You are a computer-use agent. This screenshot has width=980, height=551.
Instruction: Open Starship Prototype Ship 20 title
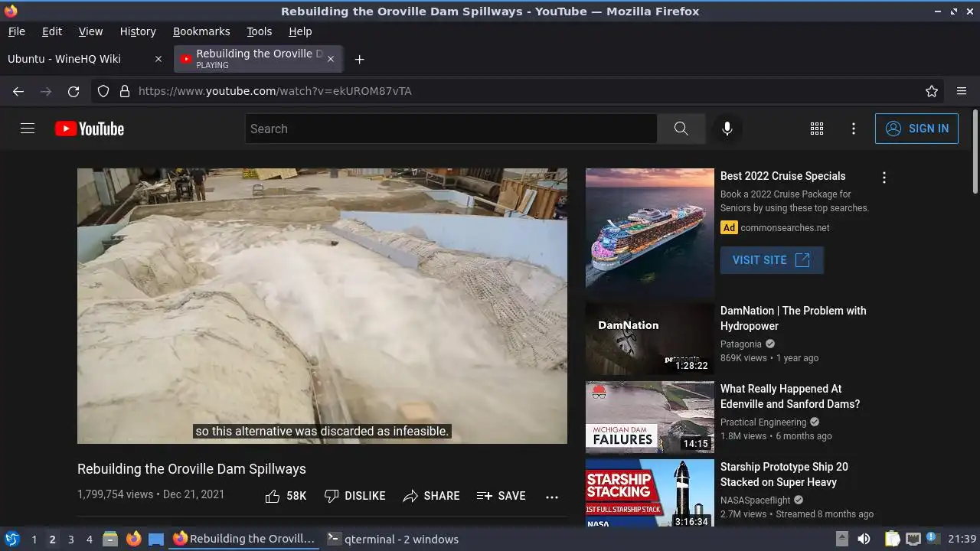click(x=784, y=474)
